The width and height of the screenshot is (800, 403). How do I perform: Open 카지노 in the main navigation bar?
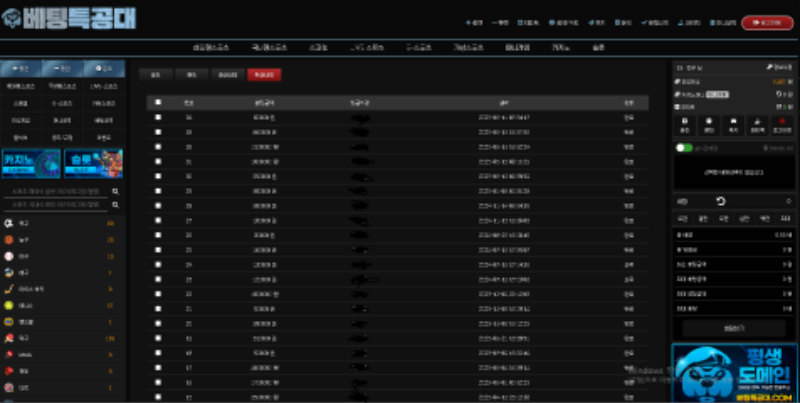click(x=560, y=47)
